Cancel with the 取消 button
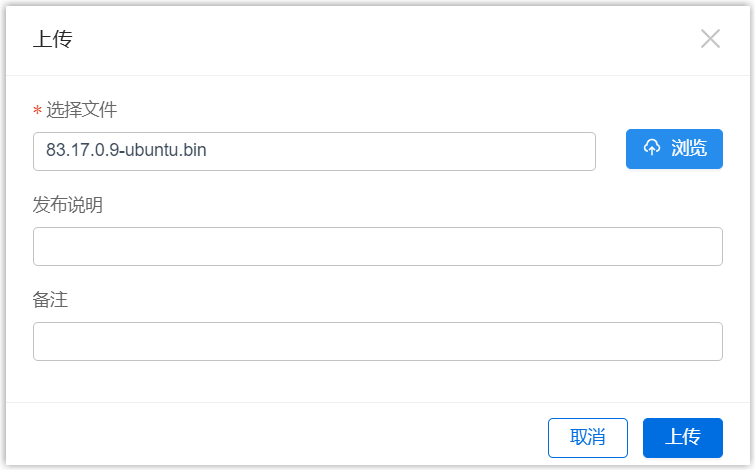 tap(587, 437)
